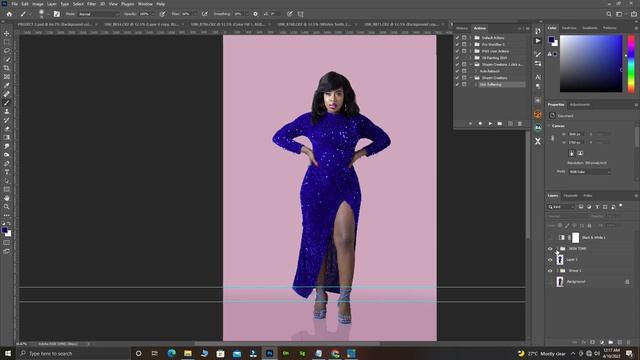Screen dimensions: 640x360
Task: Expand the Oil Painting action set
Action: tap(471, 58)
